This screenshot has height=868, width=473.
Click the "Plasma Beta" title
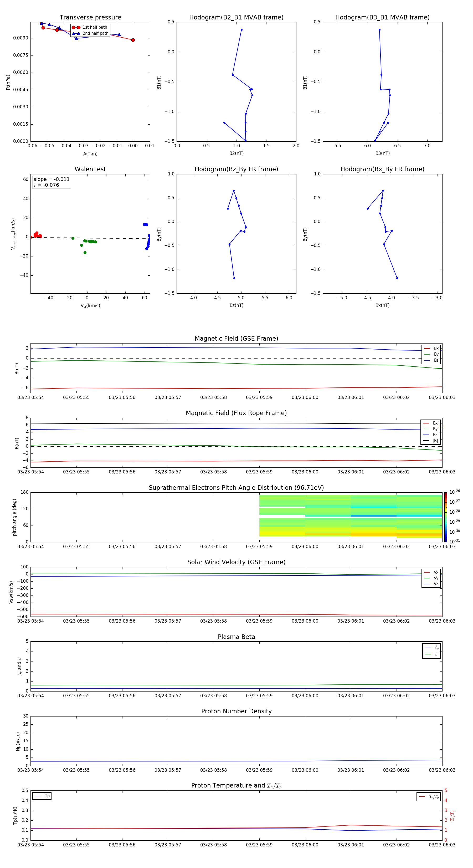[x=236, y=637]
